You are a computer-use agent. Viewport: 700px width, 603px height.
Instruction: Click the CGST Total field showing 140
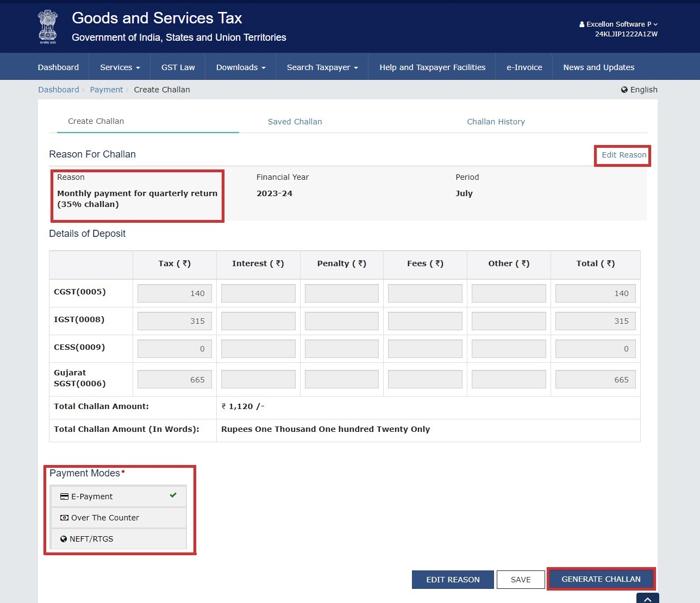pos(596,293)
